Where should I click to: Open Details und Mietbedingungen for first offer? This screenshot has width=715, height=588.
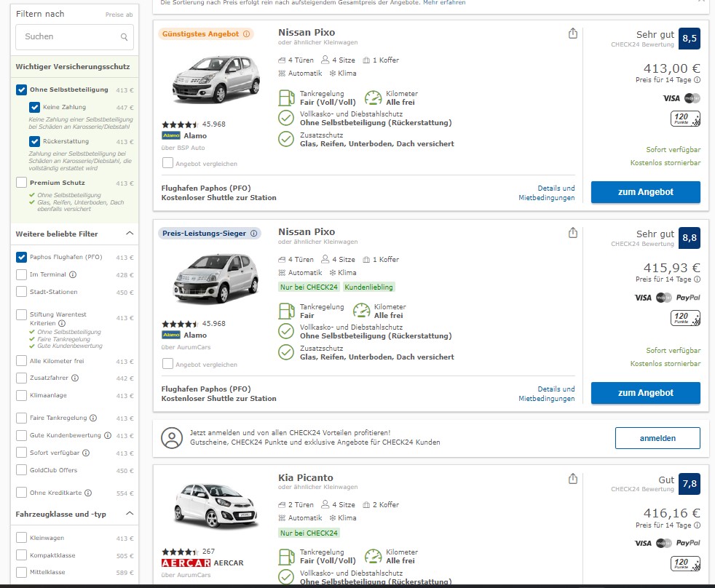coord(547,193)
